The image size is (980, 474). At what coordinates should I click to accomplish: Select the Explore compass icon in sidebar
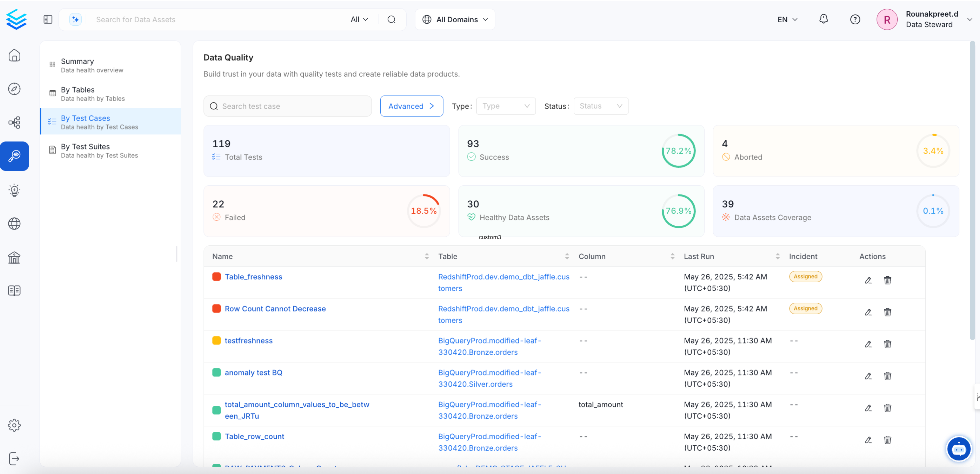(x=14, y=89)
